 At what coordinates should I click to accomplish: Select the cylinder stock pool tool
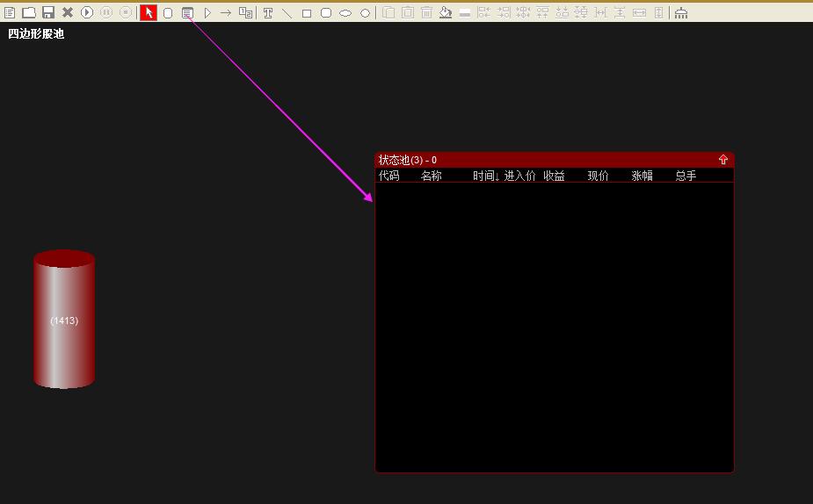click(x=168, y=13)
